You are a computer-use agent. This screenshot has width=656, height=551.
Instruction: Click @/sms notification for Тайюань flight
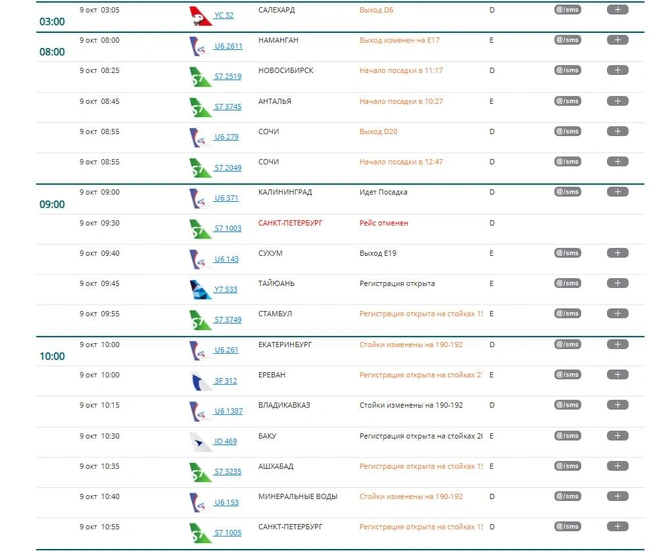(568, 283)
